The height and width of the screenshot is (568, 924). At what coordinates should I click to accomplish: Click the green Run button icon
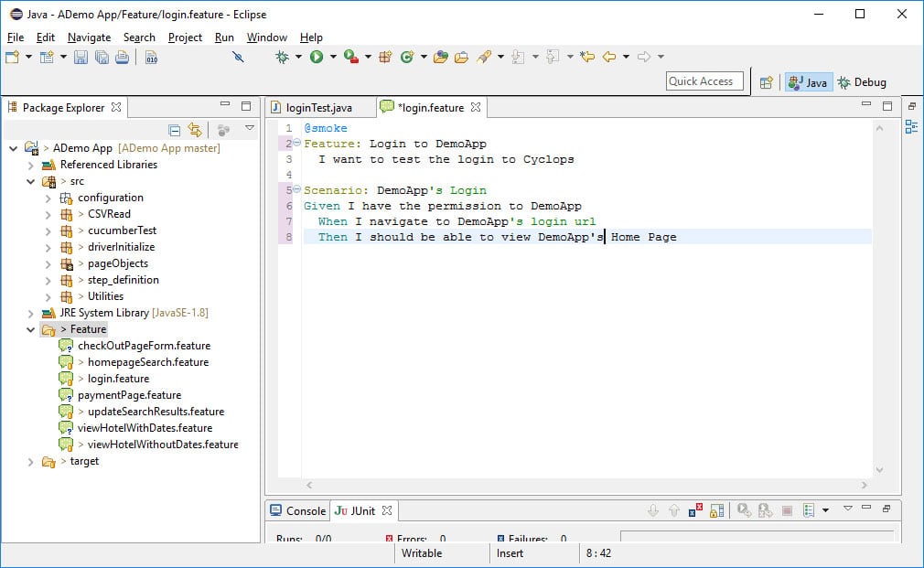coord(317,57)
